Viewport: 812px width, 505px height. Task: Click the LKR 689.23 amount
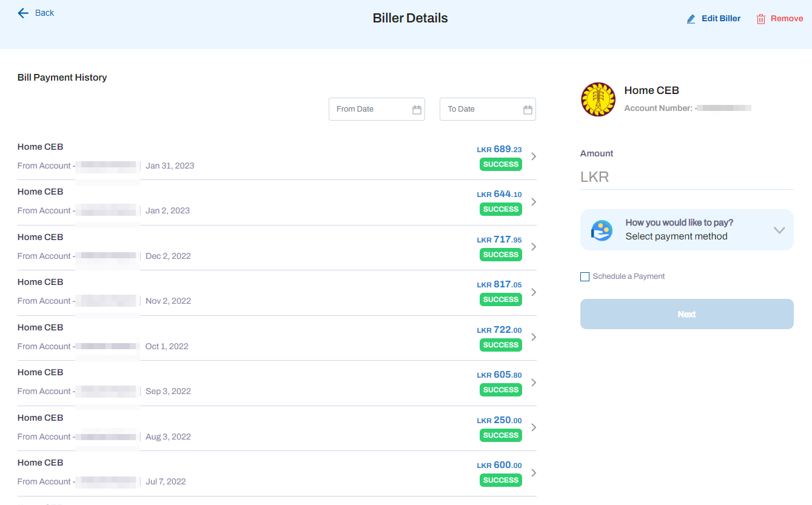coord(499,149)
